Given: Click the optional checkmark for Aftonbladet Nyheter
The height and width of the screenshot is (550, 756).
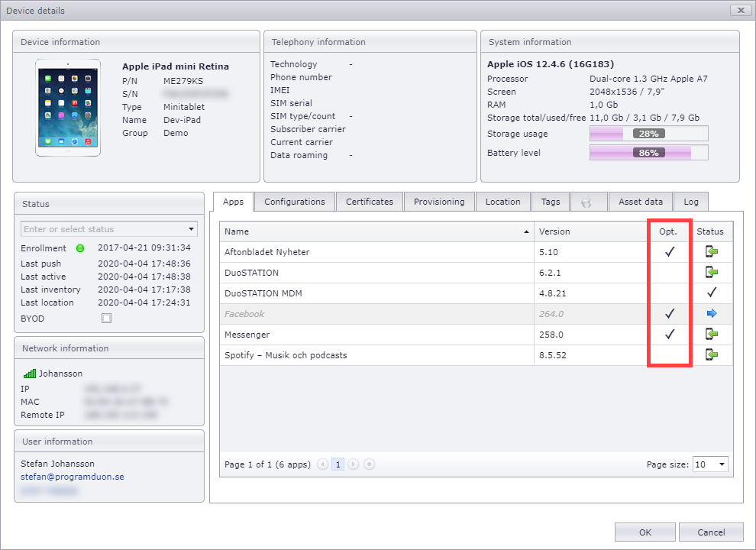Looking at the screenshot, I should tap(669, 251).
